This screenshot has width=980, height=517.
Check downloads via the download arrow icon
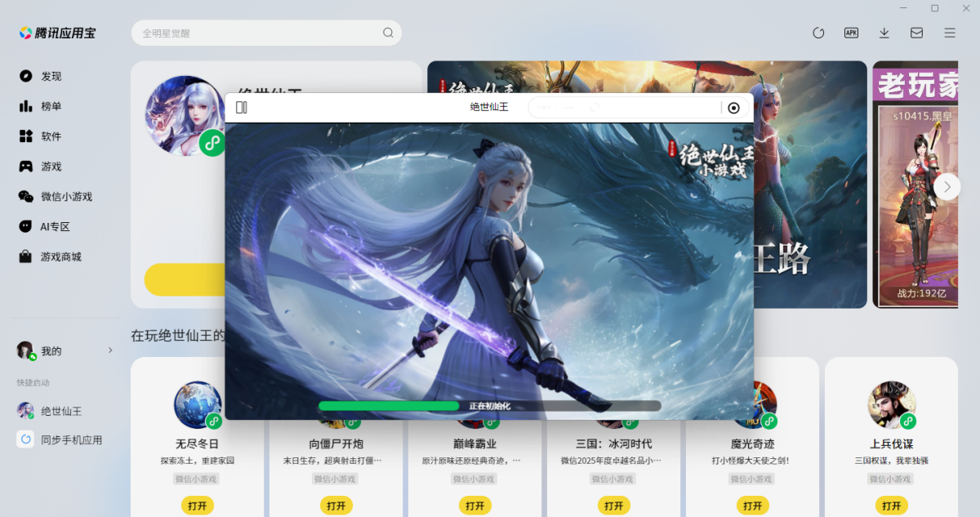[884, 33]
